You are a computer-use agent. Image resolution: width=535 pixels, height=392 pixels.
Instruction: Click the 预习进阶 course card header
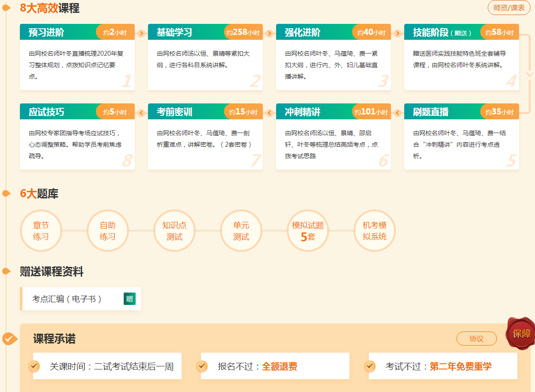click(57, 32)
